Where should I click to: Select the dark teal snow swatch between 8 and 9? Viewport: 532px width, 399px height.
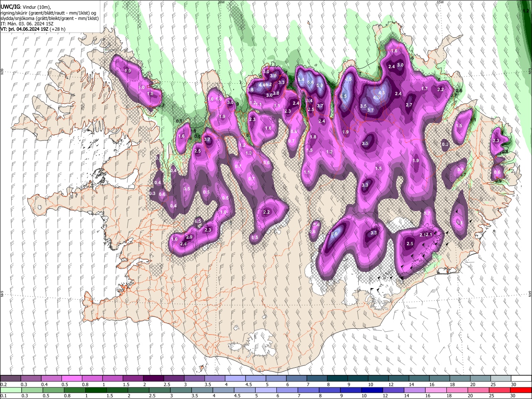tap(337, 379)
